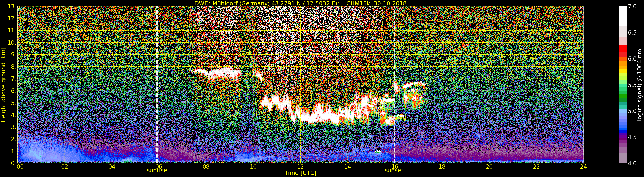Click the colorbar tick value '4.0'
644x177 pixels.
pyautogui.click(x=632, y=163)
